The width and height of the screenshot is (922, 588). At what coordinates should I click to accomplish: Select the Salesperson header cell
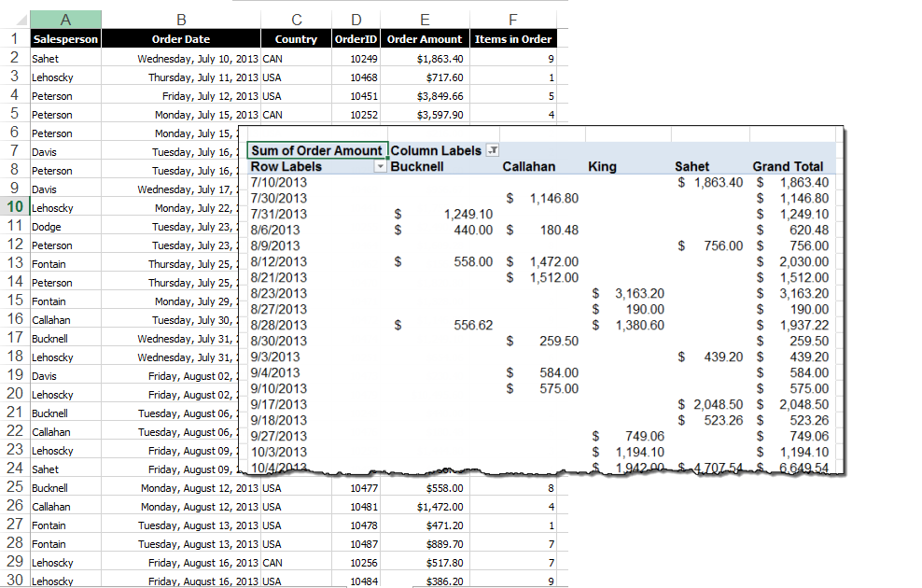tap(64, 39)
